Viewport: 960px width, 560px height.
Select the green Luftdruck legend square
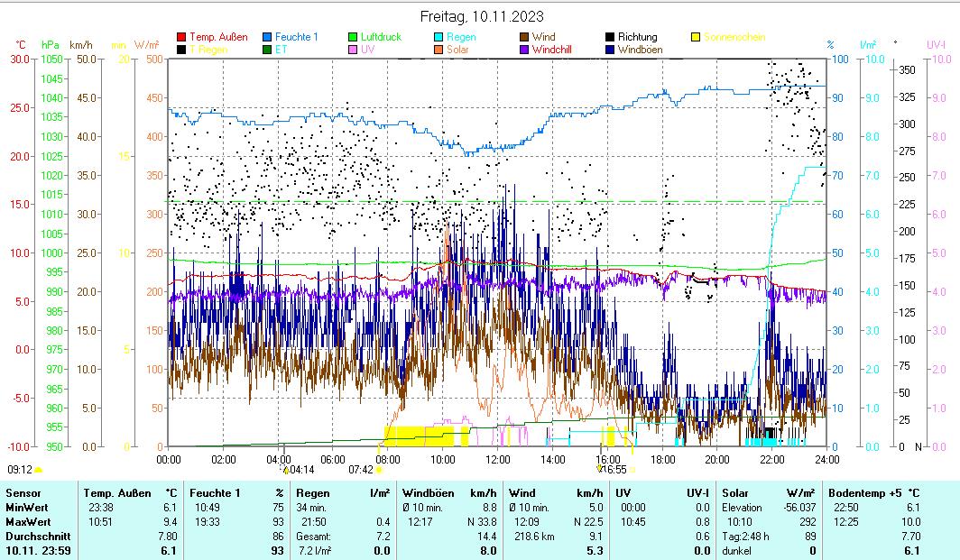[x=353, y=38]
